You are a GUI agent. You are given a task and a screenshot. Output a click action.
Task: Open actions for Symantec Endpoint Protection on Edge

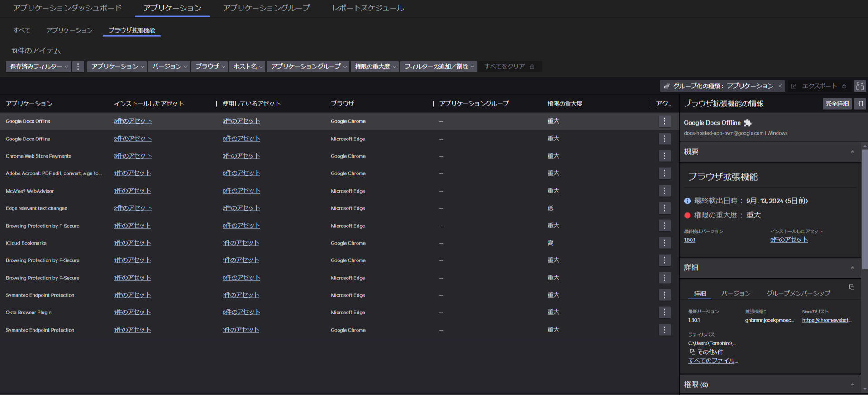click(664, 295)
